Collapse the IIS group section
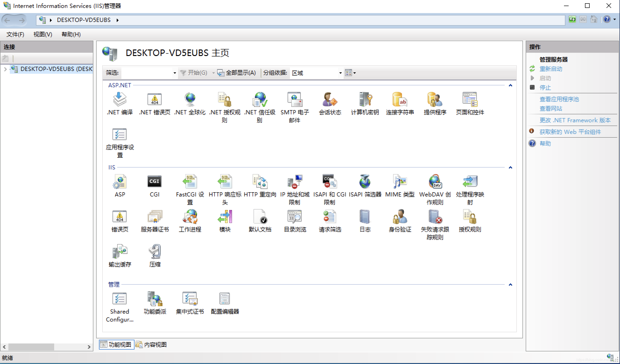620x364 pixels. [x=511, y=168]
